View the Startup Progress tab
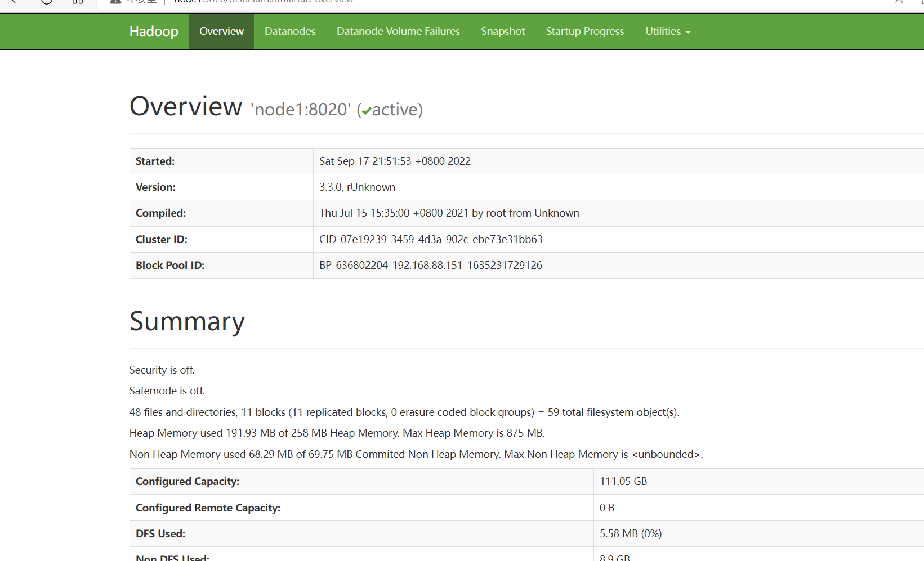Viewport: 924px width, 561px height. [585, 32]
